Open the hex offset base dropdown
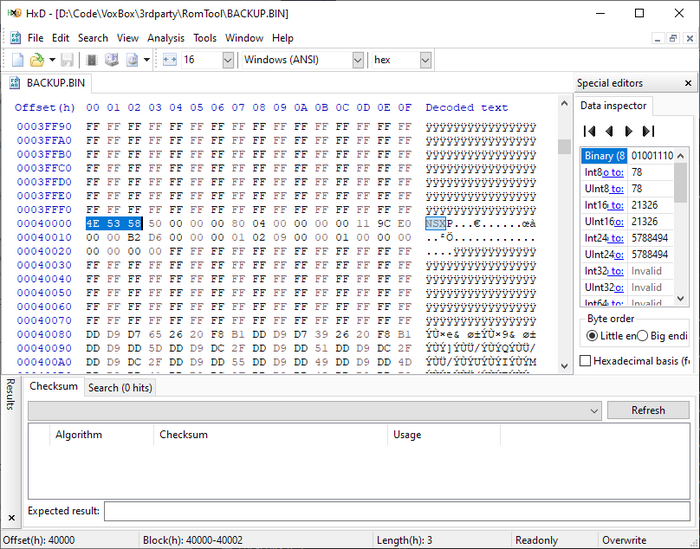This screenshot has height=549, width=700. [425, 60]
